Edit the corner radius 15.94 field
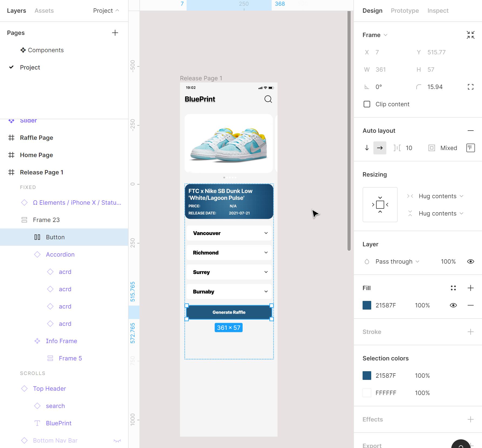Viewport: 482px width, 448px height. (x=435, y=87)
